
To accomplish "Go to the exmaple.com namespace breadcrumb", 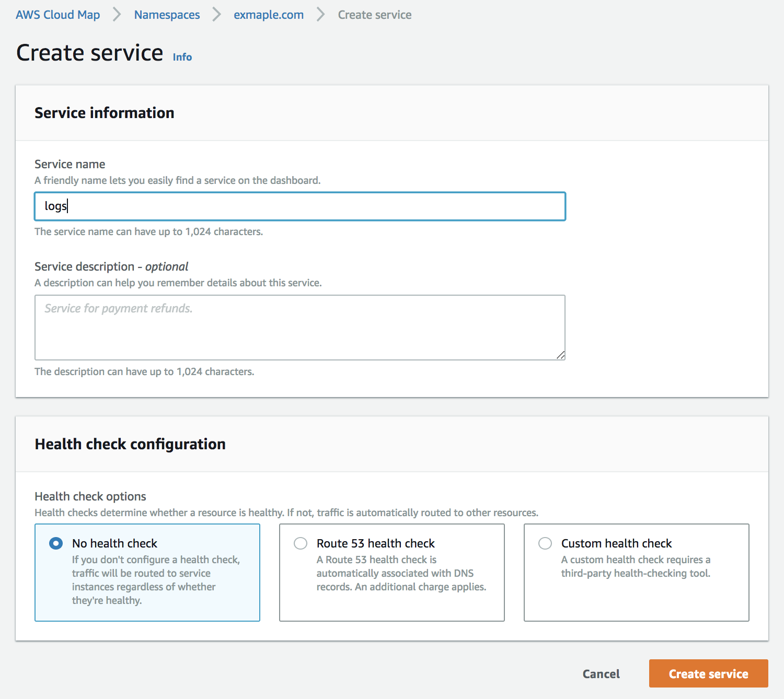I will 269,15.
